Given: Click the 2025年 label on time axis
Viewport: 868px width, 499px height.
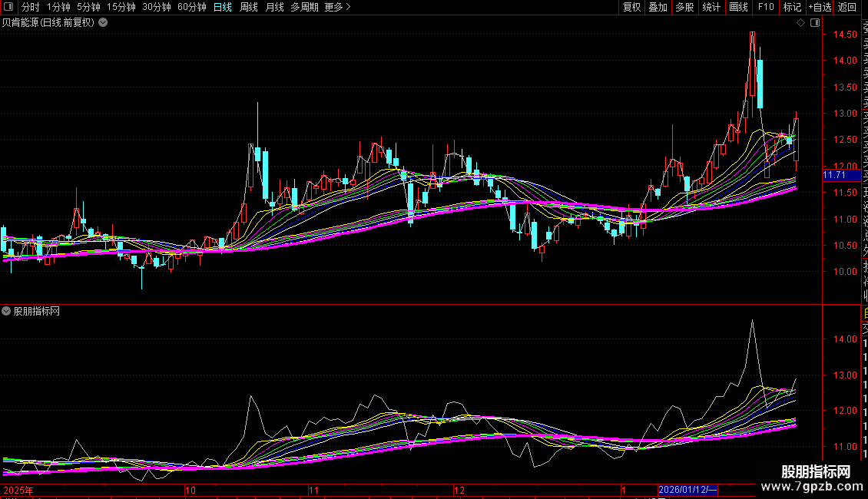Looking at the screenshot, I should (x=18, y=490).
